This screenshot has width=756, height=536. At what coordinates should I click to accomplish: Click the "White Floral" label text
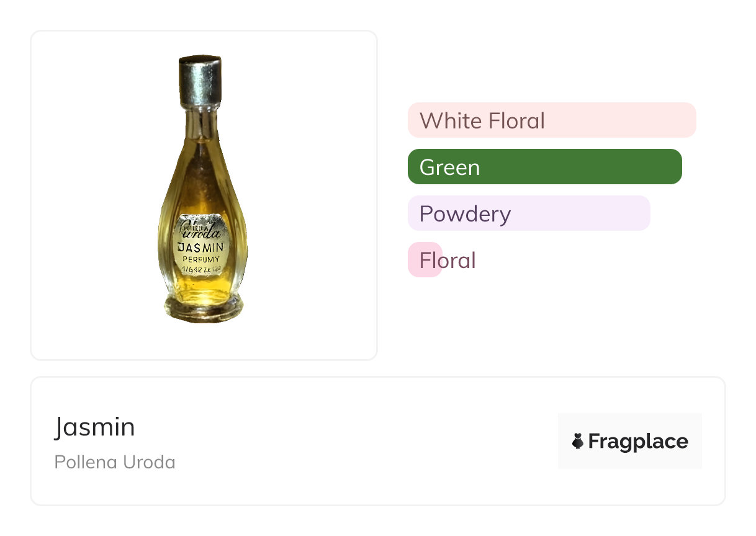(x=482, y=120)
